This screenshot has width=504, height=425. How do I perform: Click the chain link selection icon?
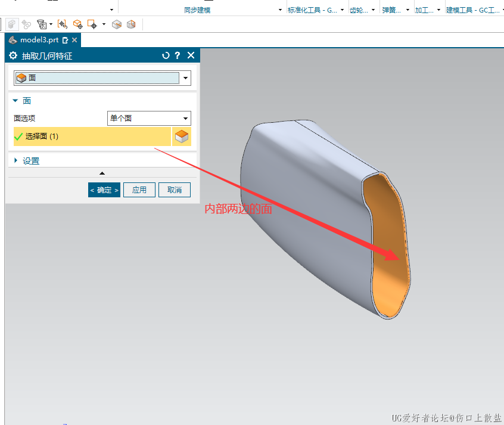click(x=26, y=24)
